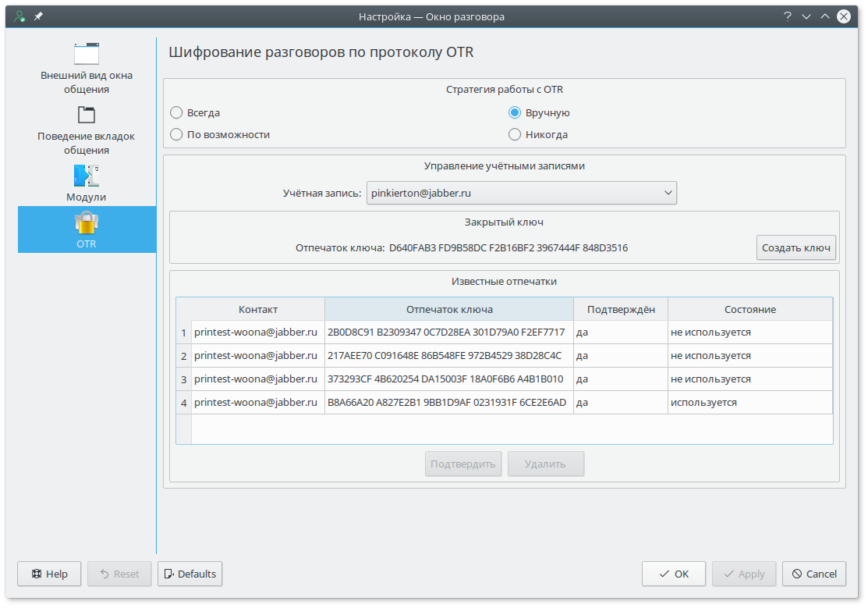Click the используется status cell in row 4

[750, 403]
